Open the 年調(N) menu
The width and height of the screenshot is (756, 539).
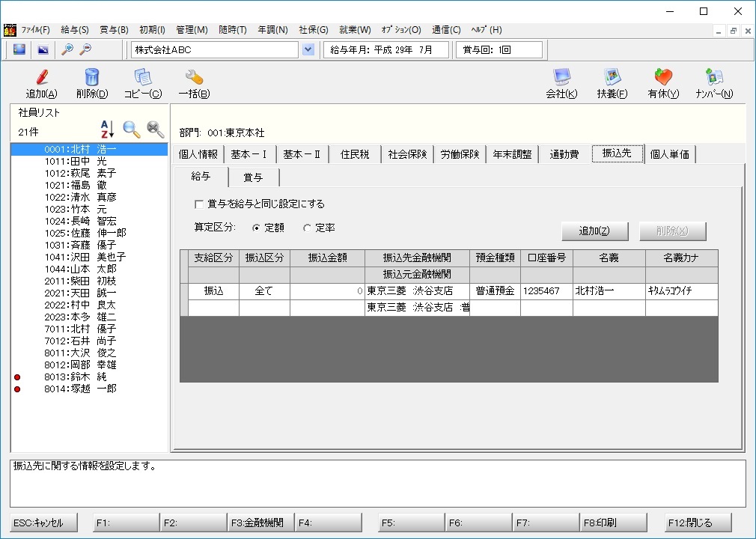(x=272, y=30)
